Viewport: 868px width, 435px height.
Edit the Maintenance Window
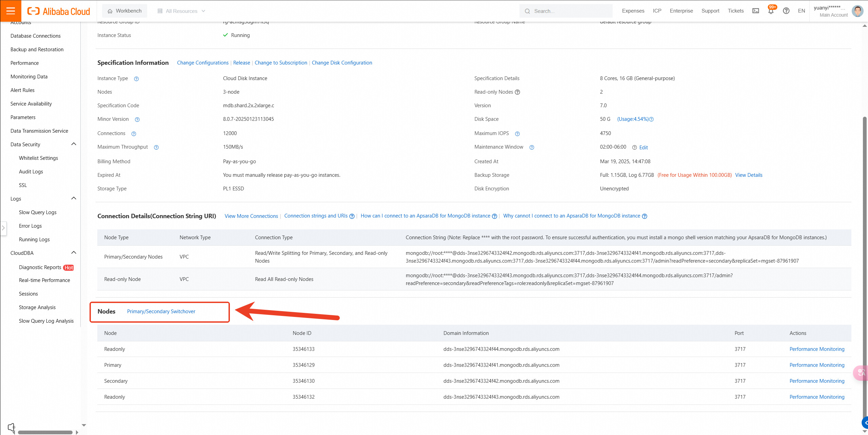pos(643,148)
